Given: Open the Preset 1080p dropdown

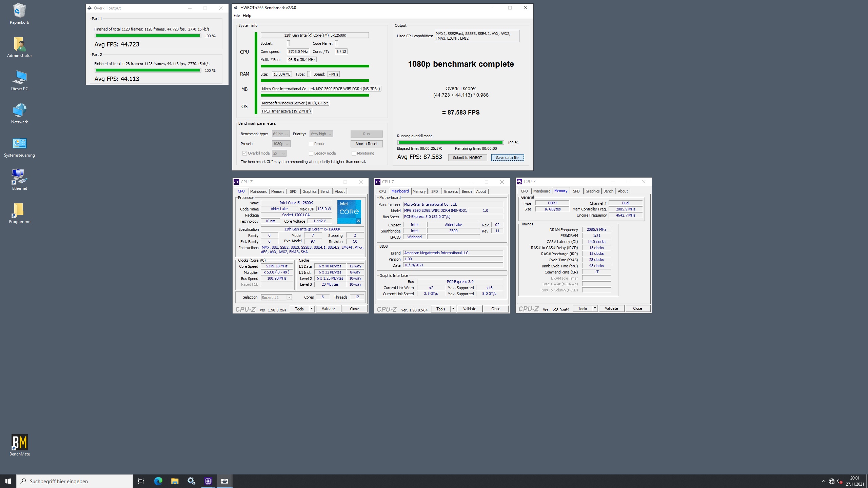Looking at the screenshot, I should click(281, 144).
